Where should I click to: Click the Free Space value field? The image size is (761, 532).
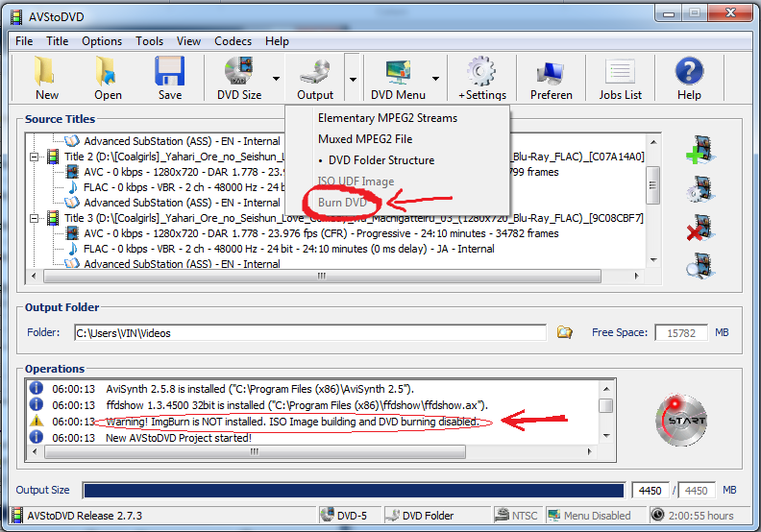681,333
